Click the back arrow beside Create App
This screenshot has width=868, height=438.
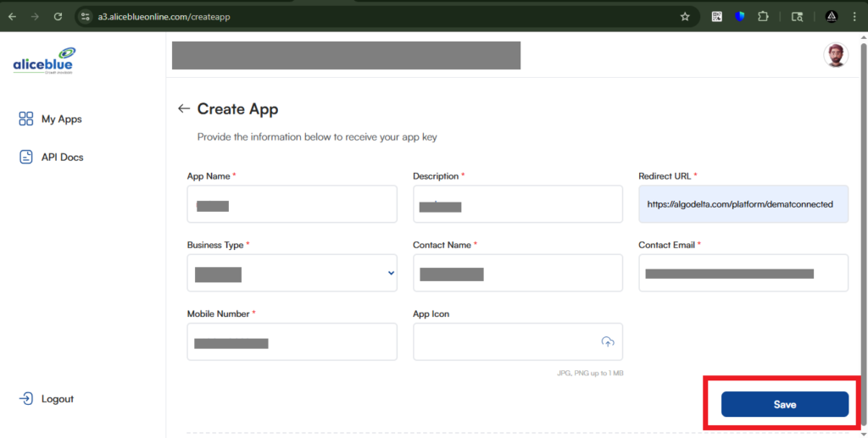pyautogui.click(x=183, y=109)
